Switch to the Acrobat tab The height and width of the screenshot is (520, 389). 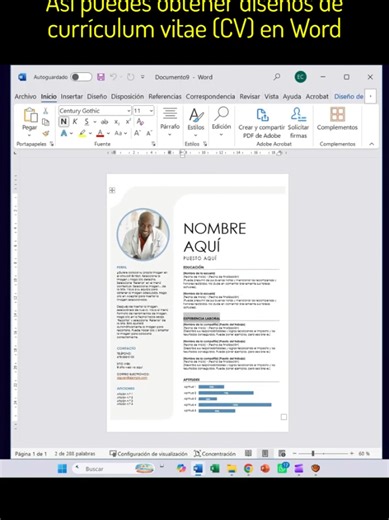click(x=317, y=96)
